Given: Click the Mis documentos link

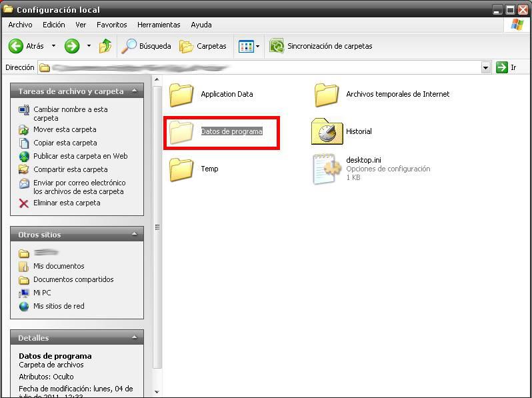Looking at the screenshot, I should (x=59, y=266).
